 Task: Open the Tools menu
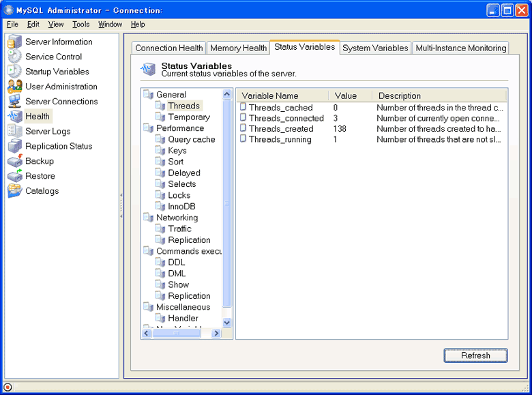click(x=80, y=24)
